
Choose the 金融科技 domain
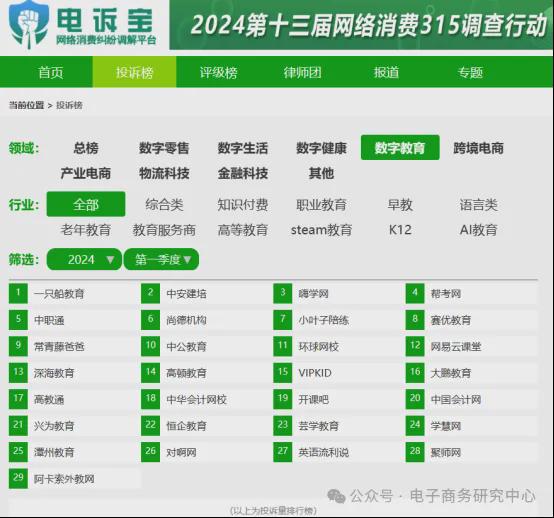(243, 173)
